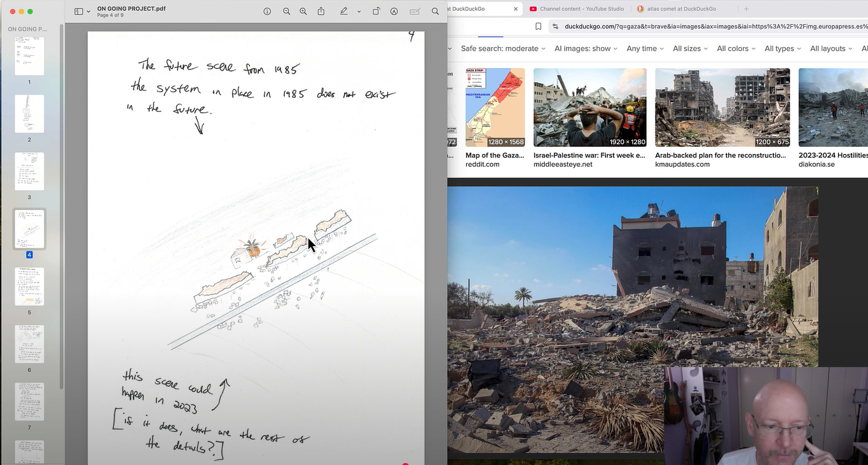
Task: Open the middleeasteye.net image result
Action: pyautogui.click(x=589, y=108)
